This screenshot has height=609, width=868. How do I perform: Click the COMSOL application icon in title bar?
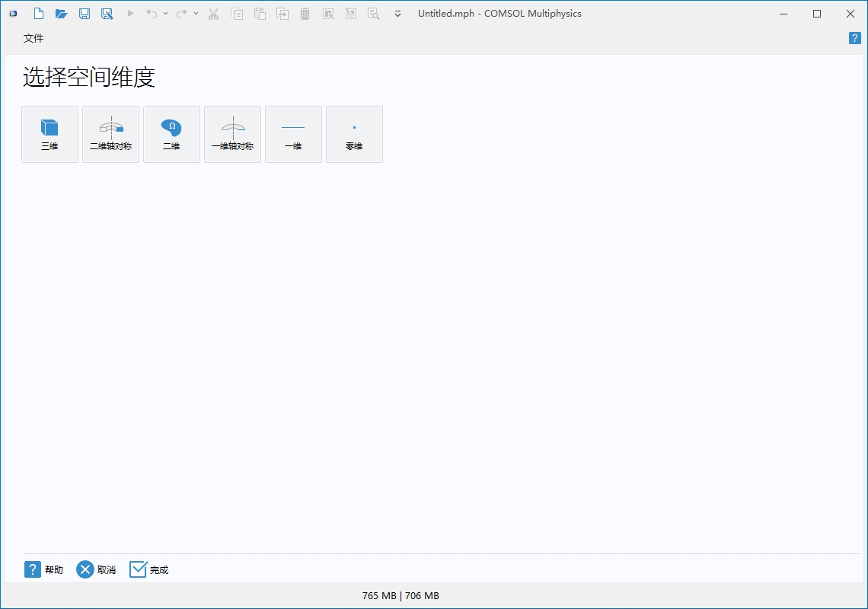click(x=13, y=14)
